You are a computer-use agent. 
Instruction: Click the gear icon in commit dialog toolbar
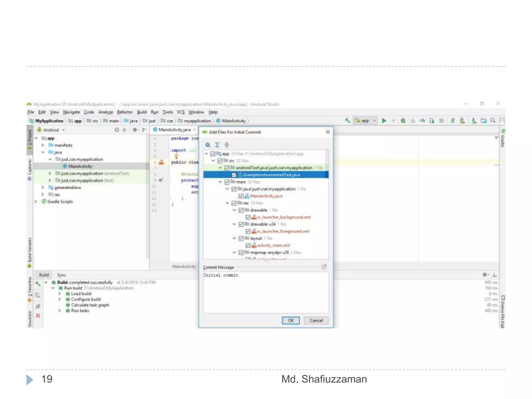click(x=208, y=145)
